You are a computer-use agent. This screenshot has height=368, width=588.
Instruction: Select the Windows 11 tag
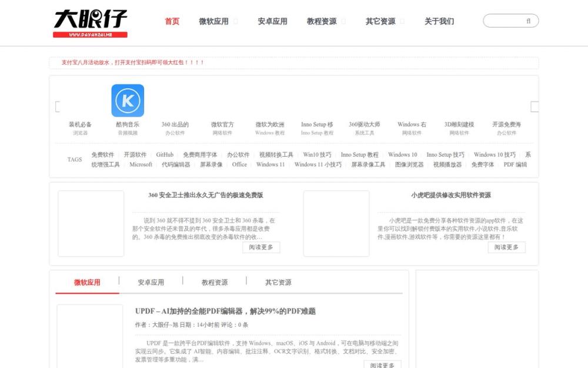[270, 164]
